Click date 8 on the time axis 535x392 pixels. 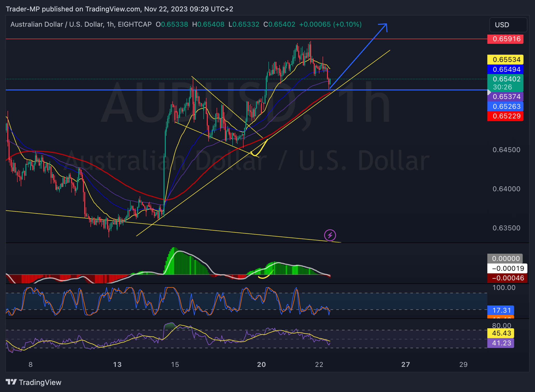(31, 365)
